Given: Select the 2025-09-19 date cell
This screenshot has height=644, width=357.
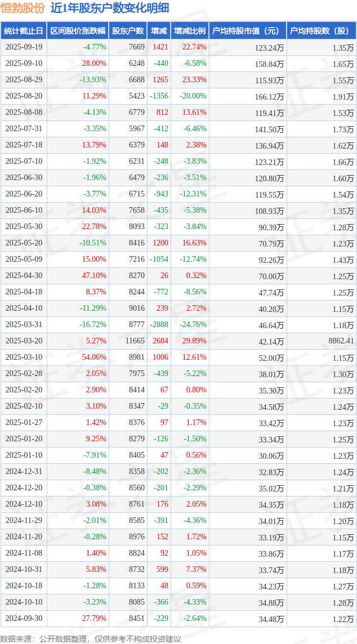Looking at the screenshot, I should tap(24, 47).
